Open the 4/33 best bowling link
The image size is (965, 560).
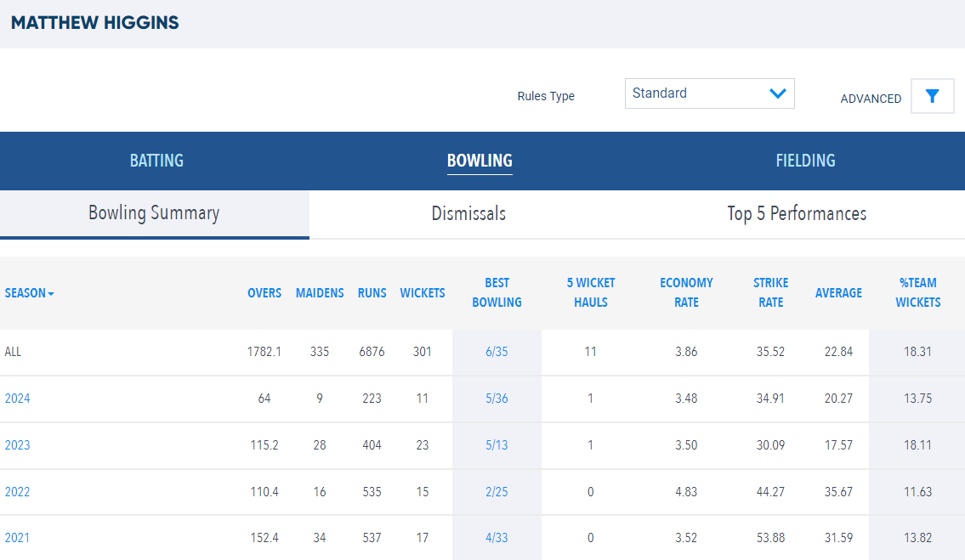pos(497,537)
